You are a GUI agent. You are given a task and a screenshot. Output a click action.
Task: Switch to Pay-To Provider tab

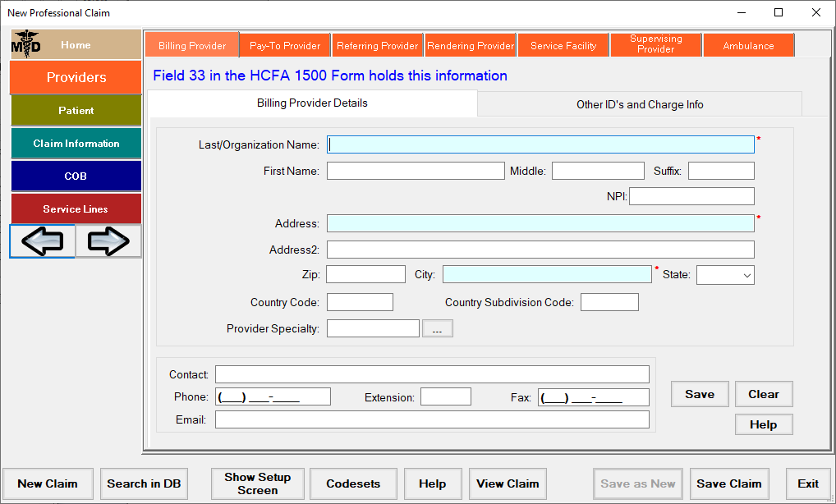click(x=285, y=45)
